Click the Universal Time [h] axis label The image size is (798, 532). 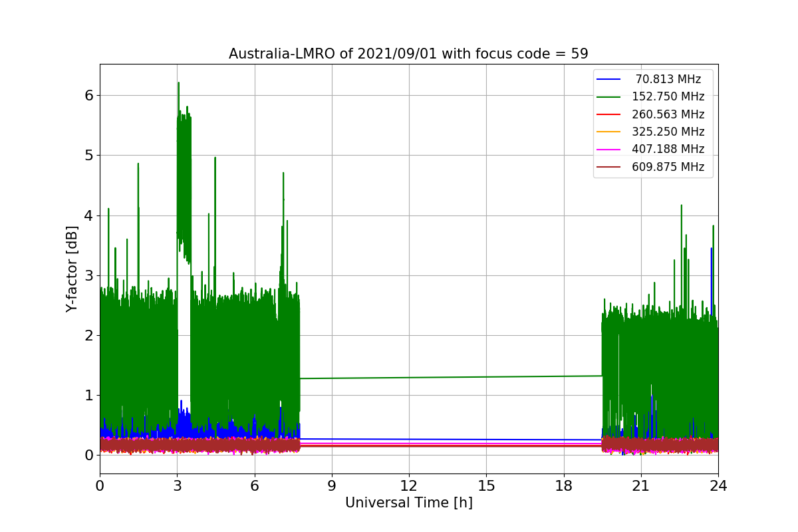(408, 503)
